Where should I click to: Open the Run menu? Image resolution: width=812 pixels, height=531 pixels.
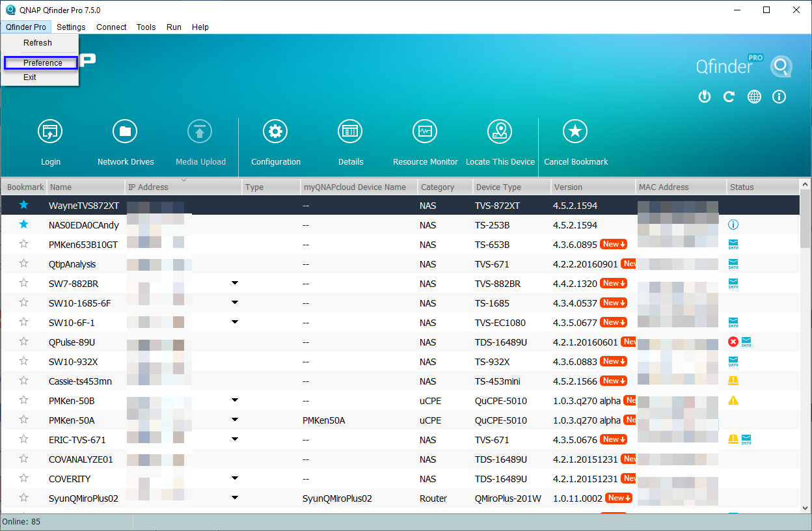click(x=174, y=27)
